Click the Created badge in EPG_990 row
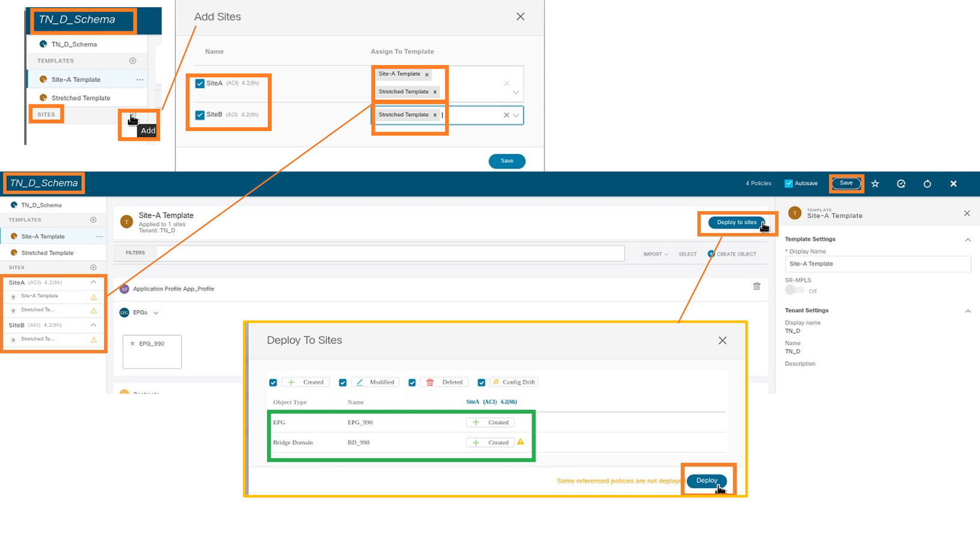This screenshot has width=980, height=534. (490, 423)
